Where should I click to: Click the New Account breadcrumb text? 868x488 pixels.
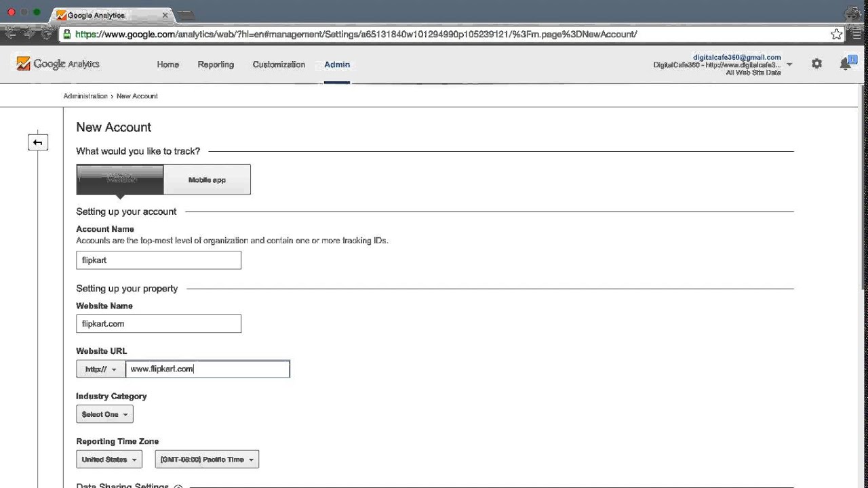point(137,96)
